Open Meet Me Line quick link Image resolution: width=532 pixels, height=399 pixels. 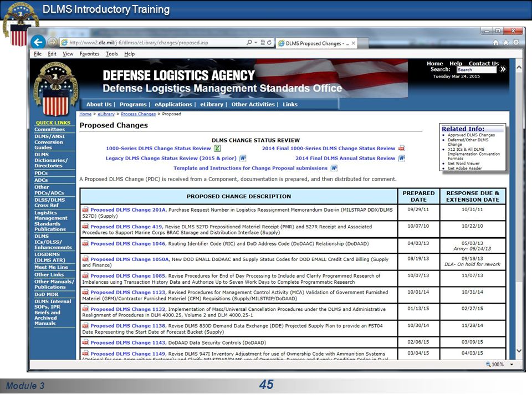[51, 267]
